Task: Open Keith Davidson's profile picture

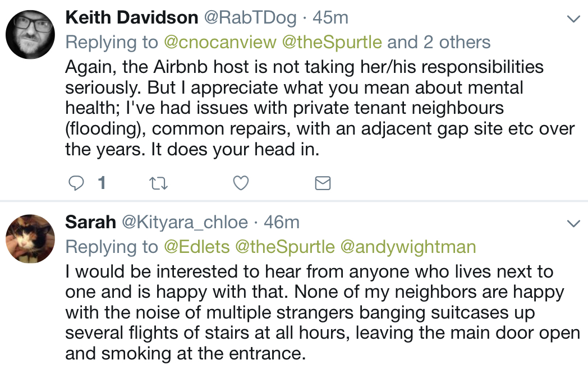Action: tap(30, 35)
